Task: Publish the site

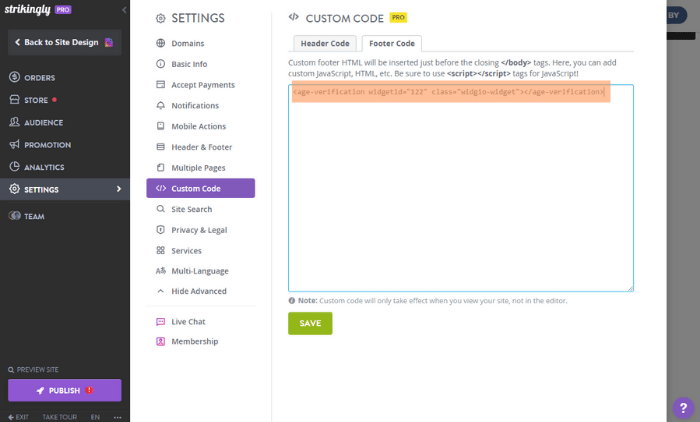Action: [x=64, y=390]
